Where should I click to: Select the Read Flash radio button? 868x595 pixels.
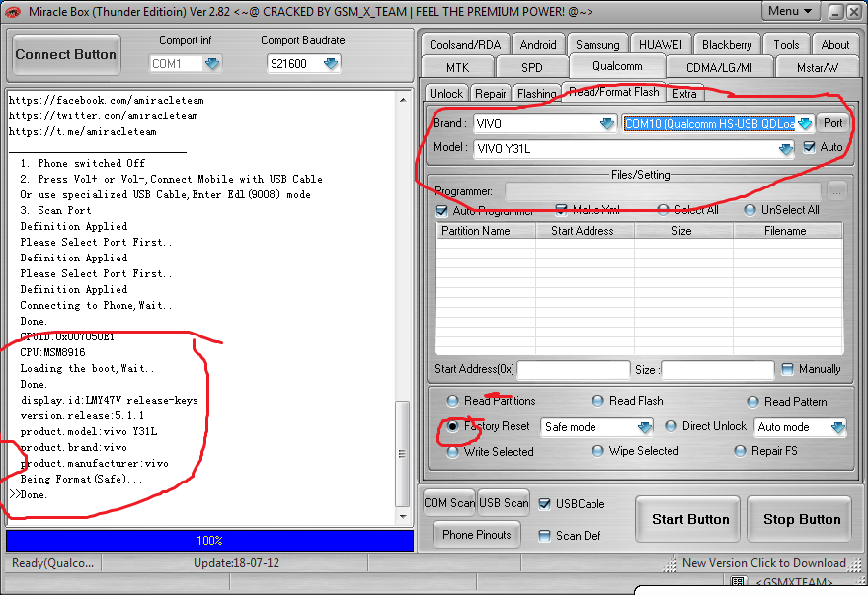[x=597, y=401]
